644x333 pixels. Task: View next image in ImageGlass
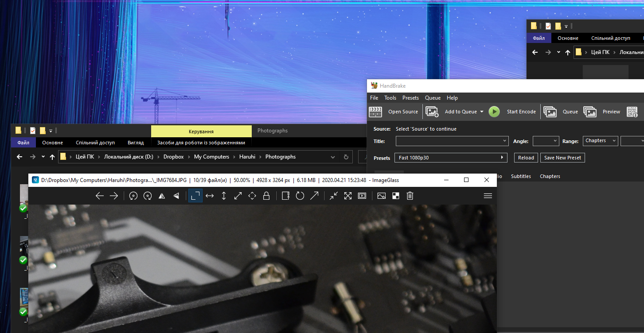tap(114, 196)
